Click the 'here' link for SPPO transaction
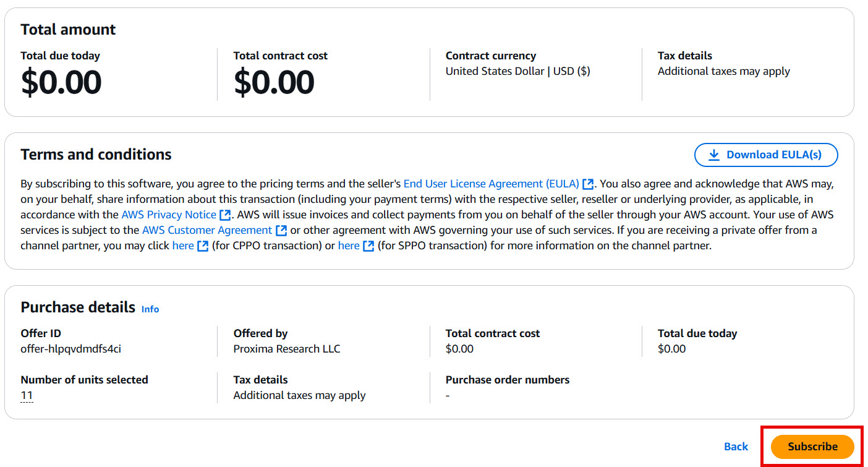Image resolution: width=868 pixels, height=467 pixels. pos(349,246)
